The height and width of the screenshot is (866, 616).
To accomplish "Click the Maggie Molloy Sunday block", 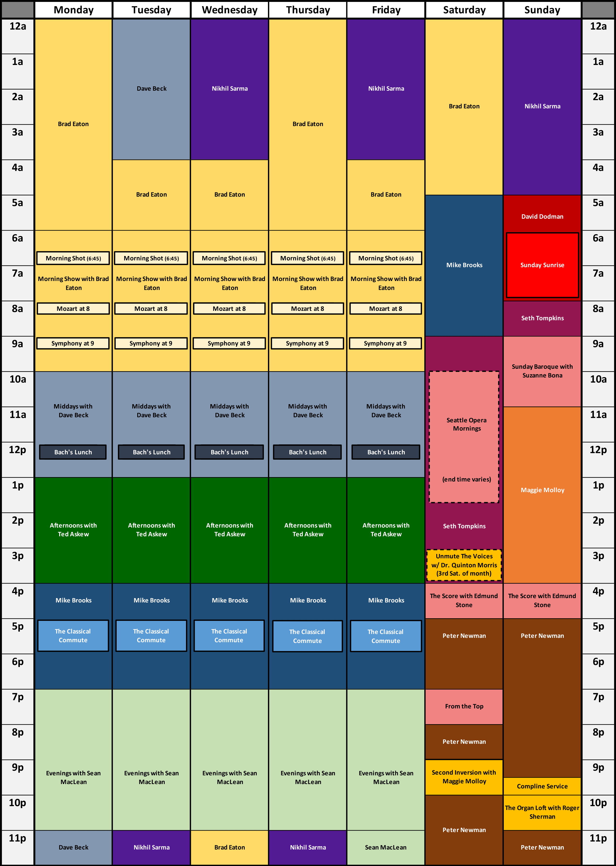I will [x=543, y=495].
